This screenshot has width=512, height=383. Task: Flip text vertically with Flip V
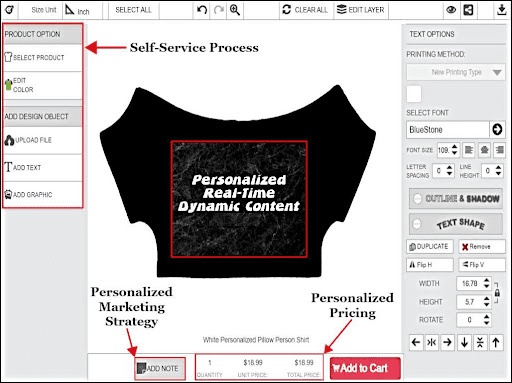point(482,265)
